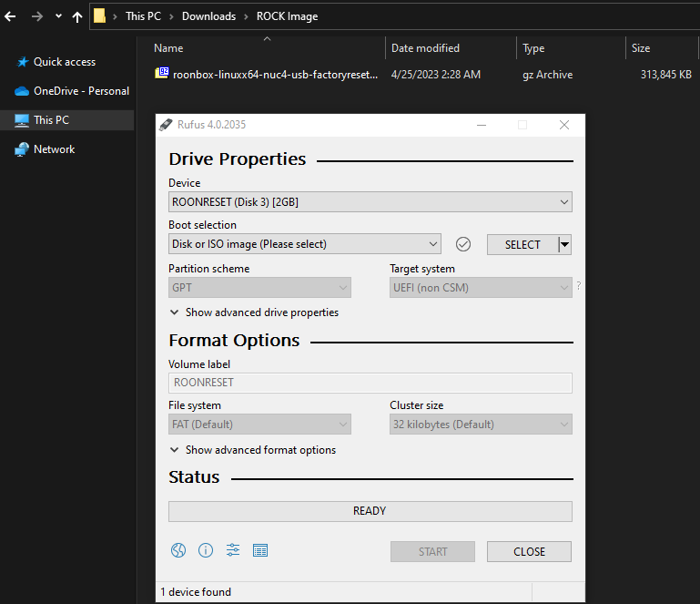
Task: Sort files by Size column header
Action: click(662, 47)
